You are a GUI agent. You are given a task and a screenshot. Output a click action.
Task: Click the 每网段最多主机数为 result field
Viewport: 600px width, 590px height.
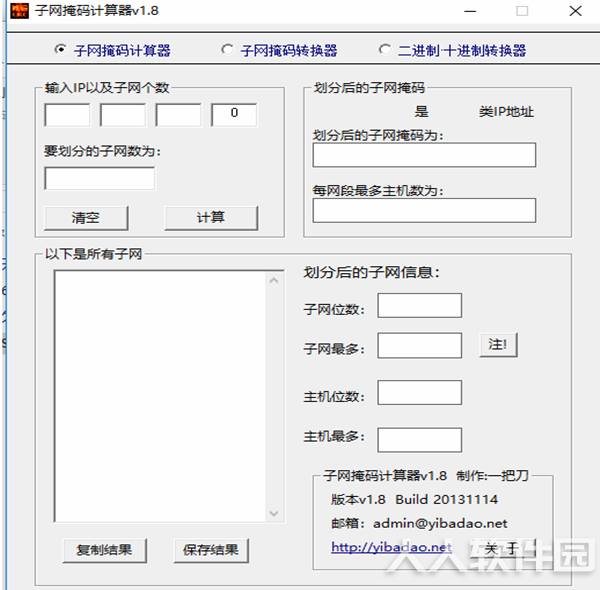[x=424, y=210]
